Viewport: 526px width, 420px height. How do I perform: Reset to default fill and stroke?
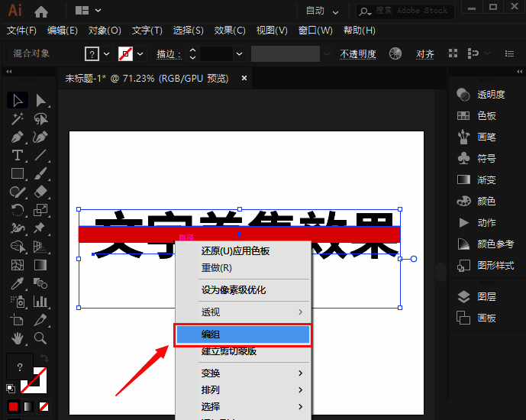point(11,389)
